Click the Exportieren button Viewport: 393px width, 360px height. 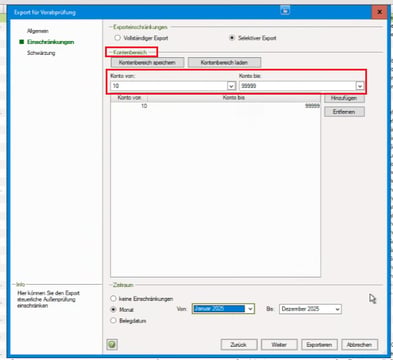319,344
